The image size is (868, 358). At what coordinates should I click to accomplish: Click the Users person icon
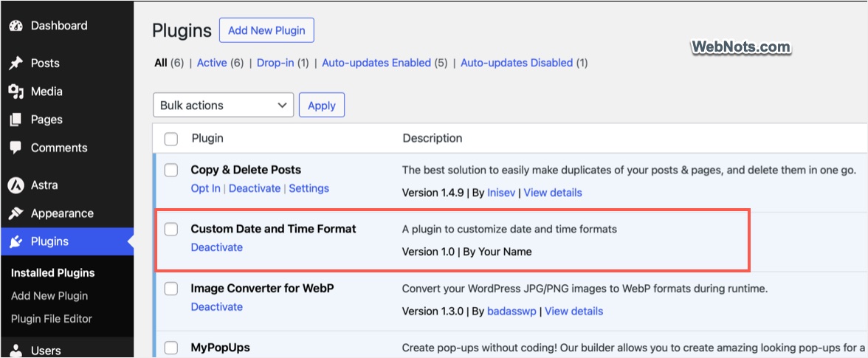pyautogui.click(x=16, y=351)
